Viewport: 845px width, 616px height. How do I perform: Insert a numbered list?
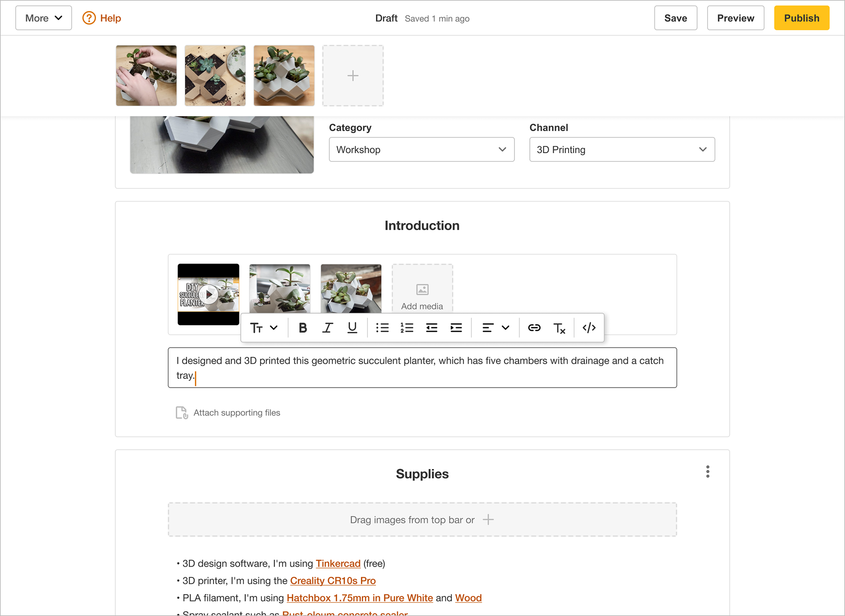coord(407,328)
